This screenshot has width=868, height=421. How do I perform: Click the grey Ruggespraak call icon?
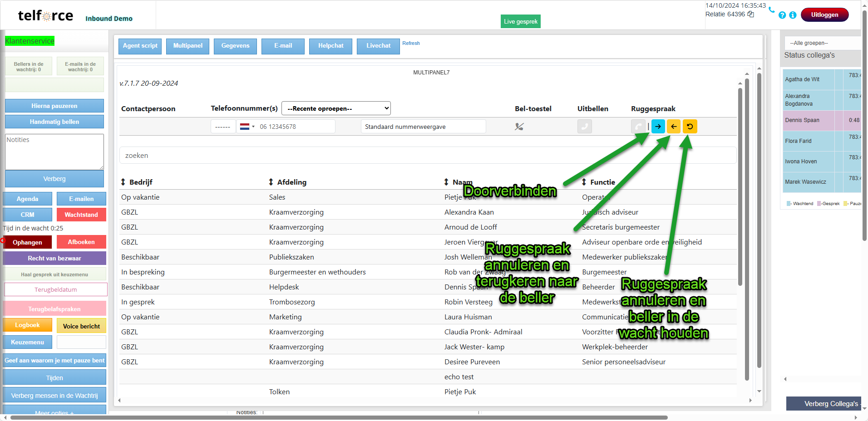[638, 127]
